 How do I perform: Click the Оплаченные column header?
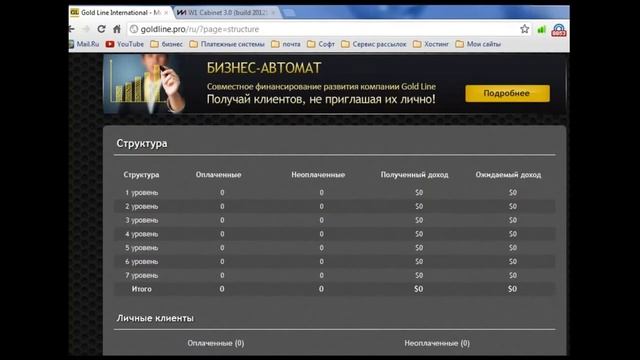coord(218,175)
